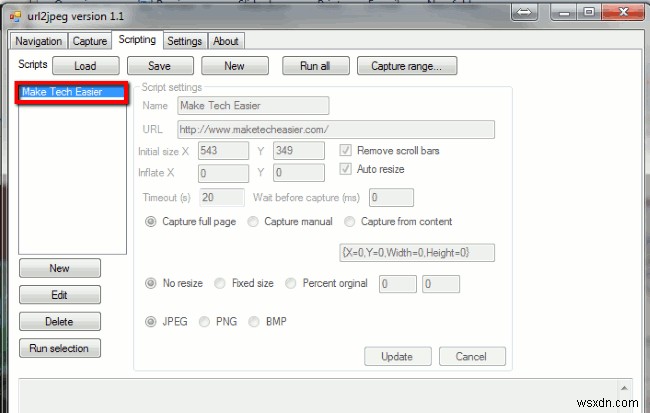
Task: Click the Timeout seconds field
Action: pos(222,197)
